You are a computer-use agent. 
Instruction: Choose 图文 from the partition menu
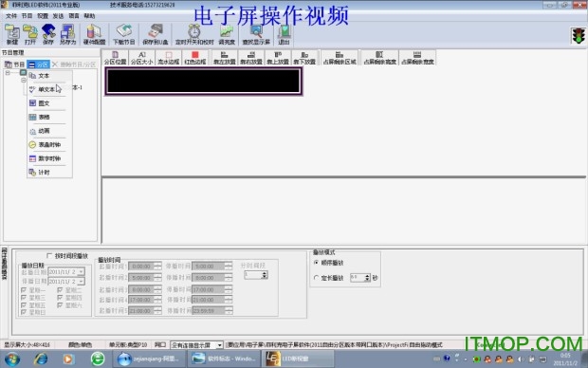49,103
